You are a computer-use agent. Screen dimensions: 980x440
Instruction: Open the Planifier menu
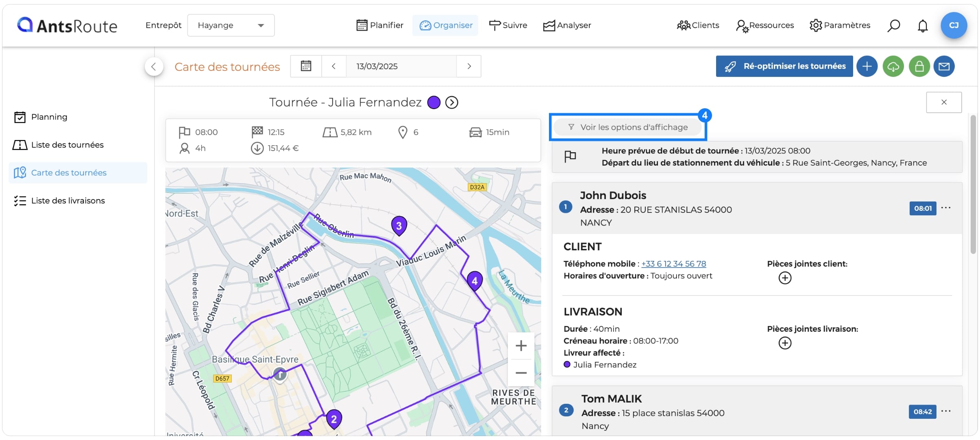click(x=380, y=25)
